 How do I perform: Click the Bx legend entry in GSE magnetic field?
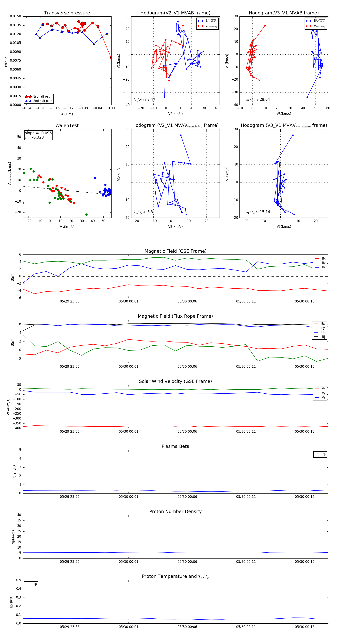[320, 259]
